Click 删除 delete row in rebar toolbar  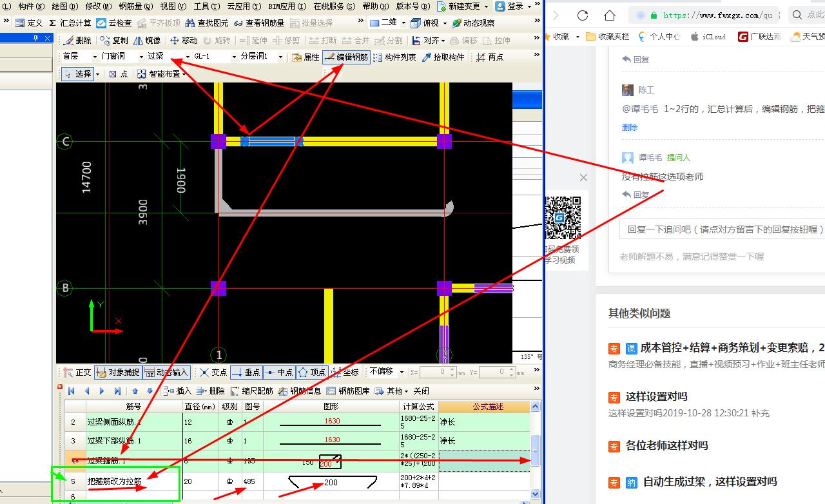(x=211, y=391)
